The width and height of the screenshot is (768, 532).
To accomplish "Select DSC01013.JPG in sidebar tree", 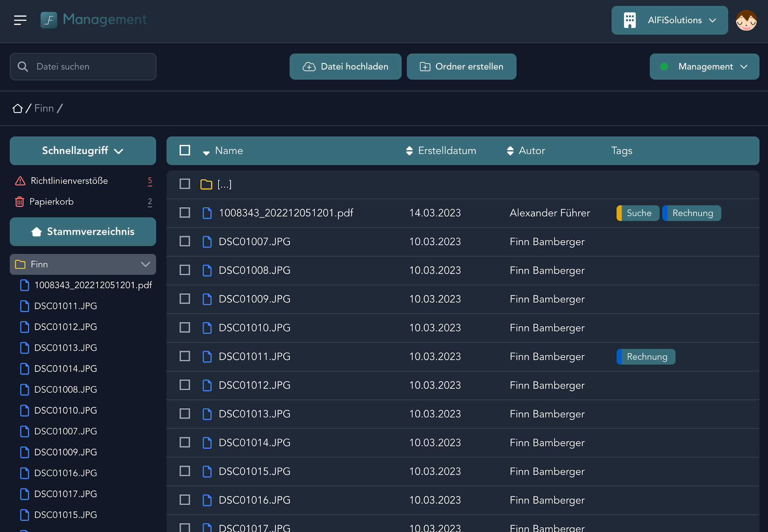I will (x=65, y=348).
